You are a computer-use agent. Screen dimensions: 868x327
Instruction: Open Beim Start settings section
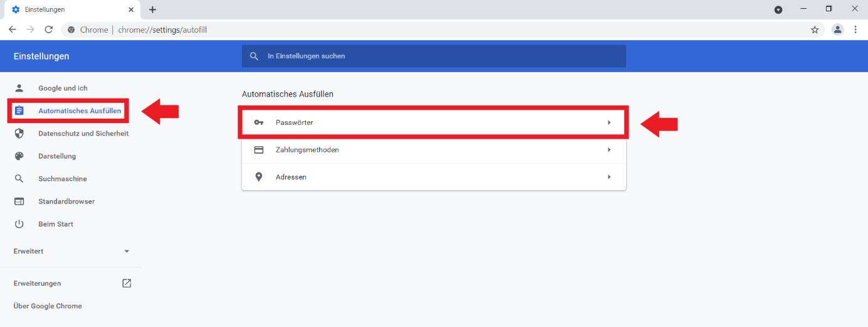56,224
